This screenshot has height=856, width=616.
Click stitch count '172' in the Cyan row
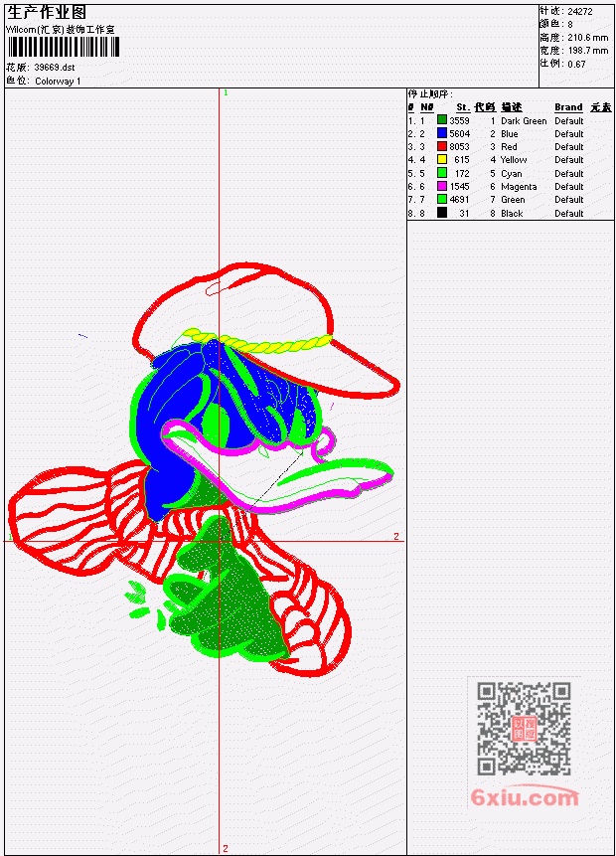462,174
